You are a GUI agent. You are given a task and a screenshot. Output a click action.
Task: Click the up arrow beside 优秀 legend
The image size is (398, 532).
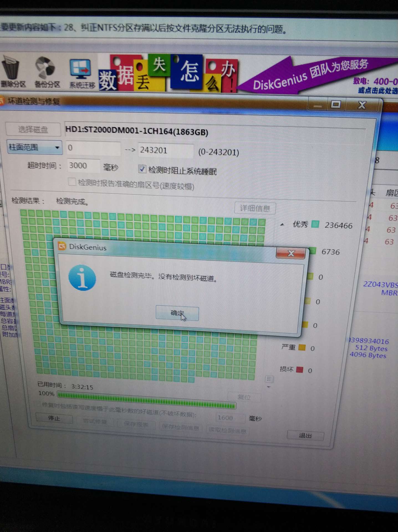pos(282,225)
